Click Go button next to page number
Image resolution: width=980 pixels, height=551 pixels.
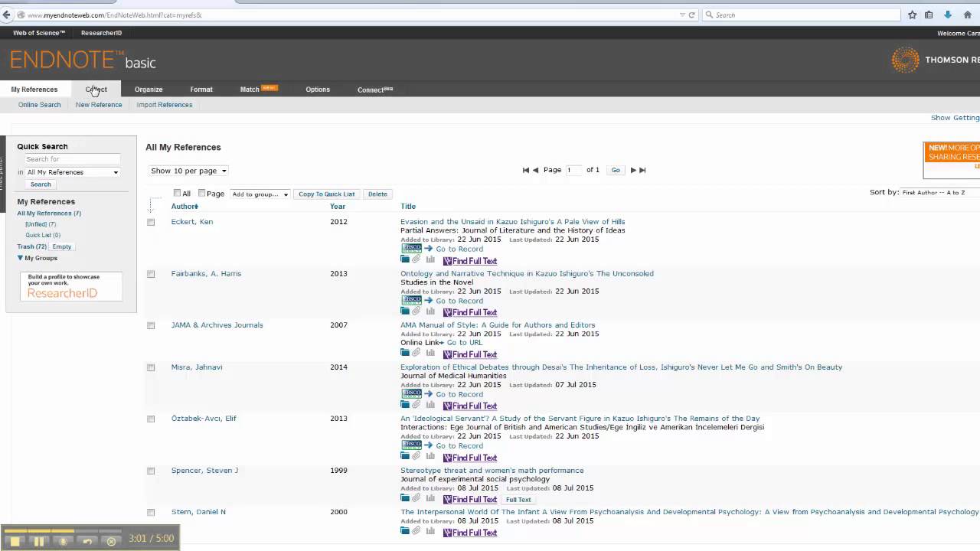[x=616, y=170]
